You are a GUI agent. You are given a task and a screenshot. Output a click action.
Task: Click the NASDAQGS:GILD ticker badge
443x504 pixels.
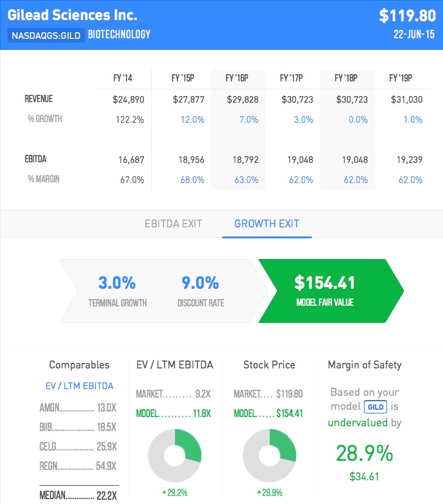pos(46,35)
